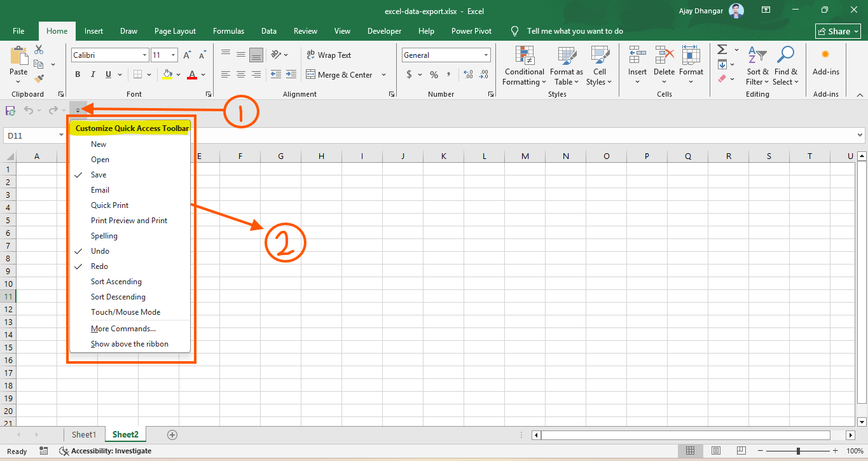Screen dimensions: 868x461
Task: Click Undo arrow in Quick Access Toolbar
Action: click(x=29, y=111)
